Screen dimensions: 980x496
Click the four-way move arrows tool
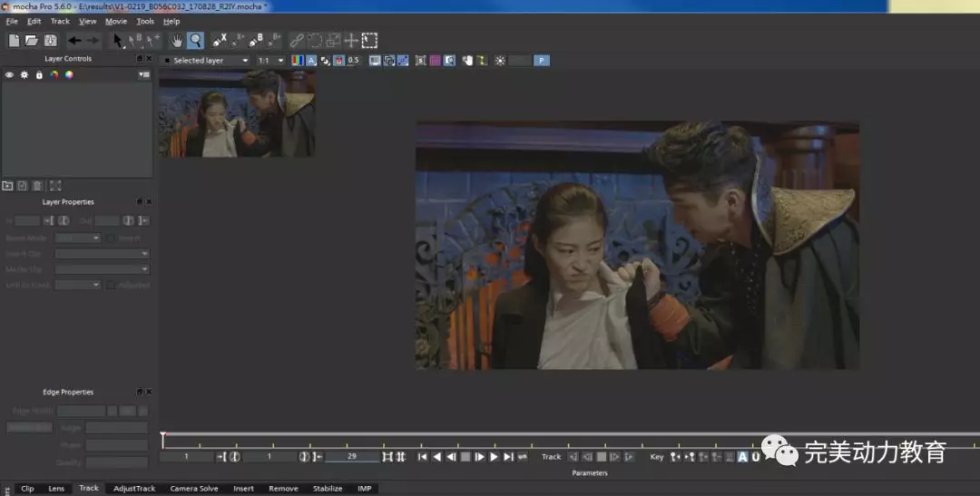(351, 41)
